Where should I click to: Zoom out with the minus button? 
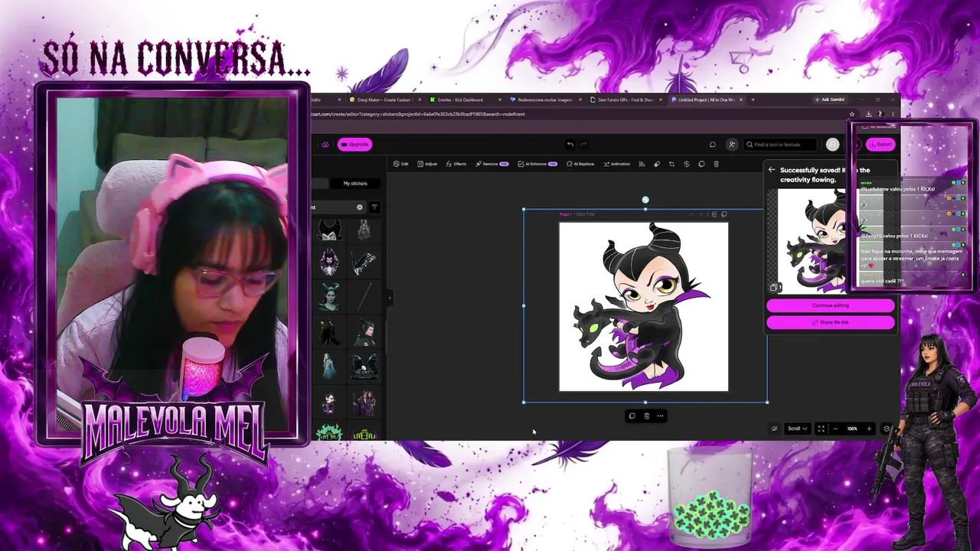[835, 429]
